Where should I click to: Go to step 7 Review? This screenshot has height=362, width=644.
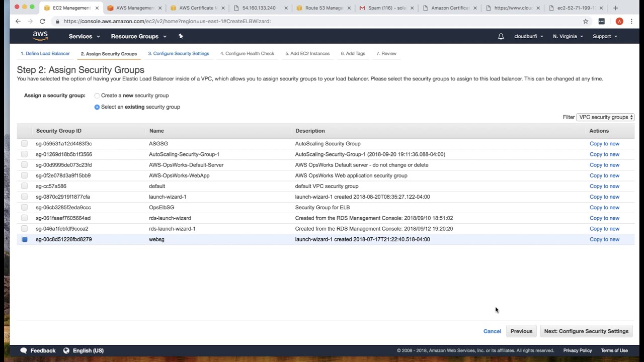tap(386, 53)
